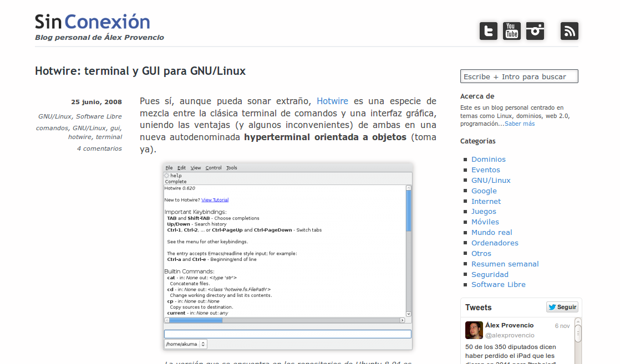
Task: Open the RSS feed icon
Action: click(570, 31)
